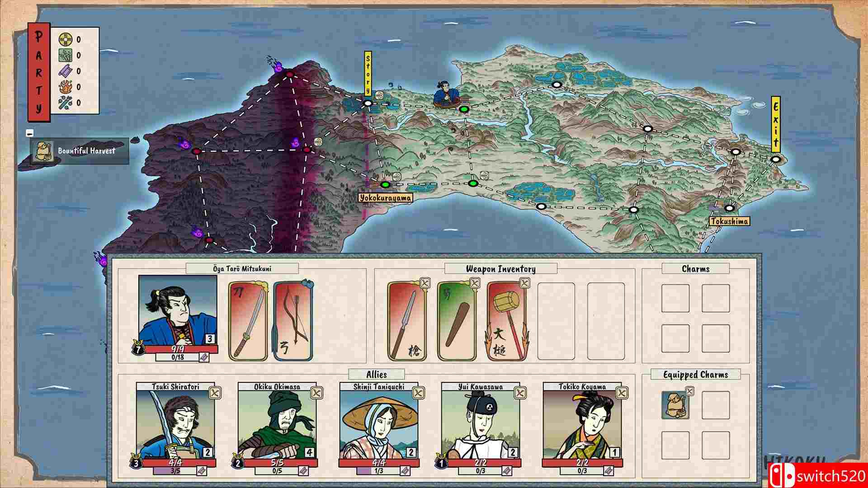The image size is (868, 488).
Task: Toggle the red Party panel tab
Action: coord(39,72)
